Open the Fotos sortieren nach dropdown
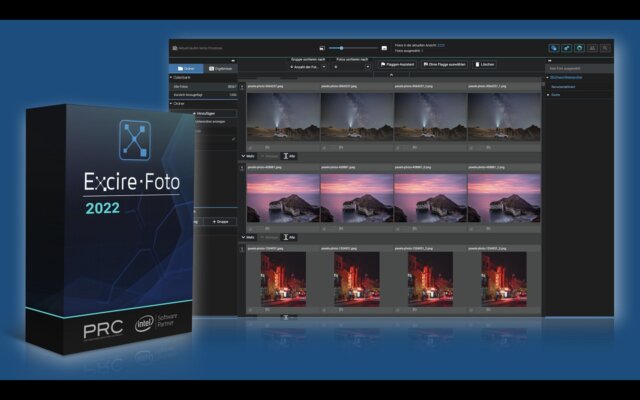This screenshot has height=400, width=640. [352, 67]
